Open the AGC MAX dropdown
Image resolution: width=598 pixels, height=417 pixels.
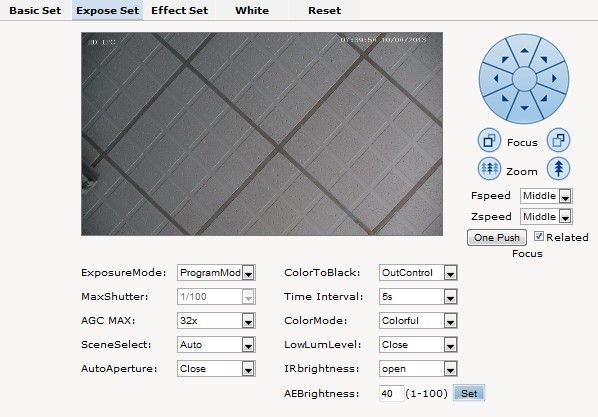coord(216,321)
